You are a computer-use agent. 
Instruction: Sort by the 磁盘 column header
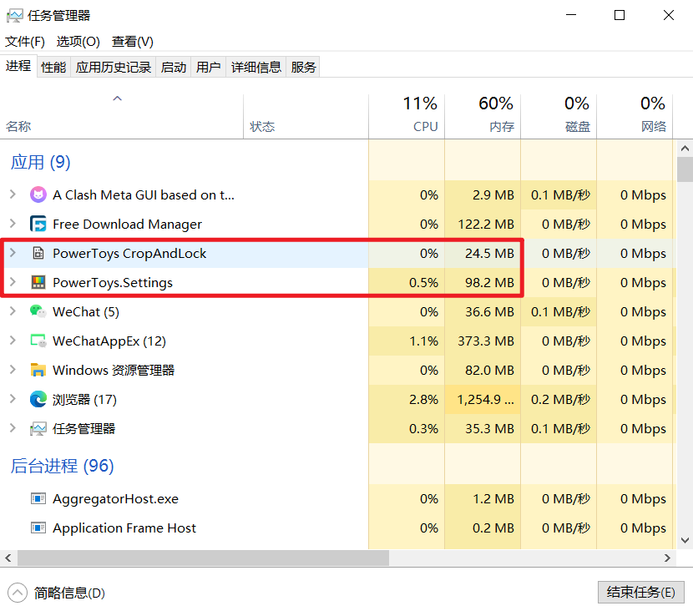[559, 117]
